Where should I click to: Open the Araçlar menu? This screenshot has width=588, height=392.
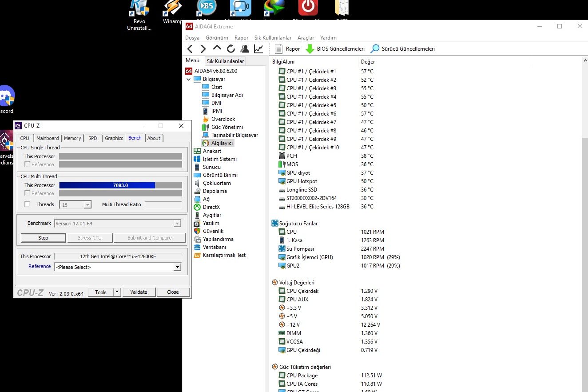point(306,38)
